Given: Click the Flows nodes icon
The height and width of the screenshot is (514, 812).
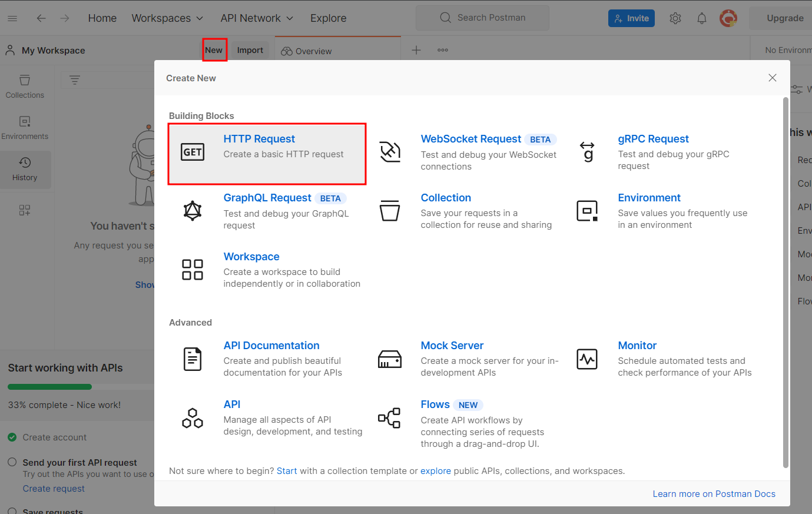Looking at the screenshot, I should click(x=389, y=418).
